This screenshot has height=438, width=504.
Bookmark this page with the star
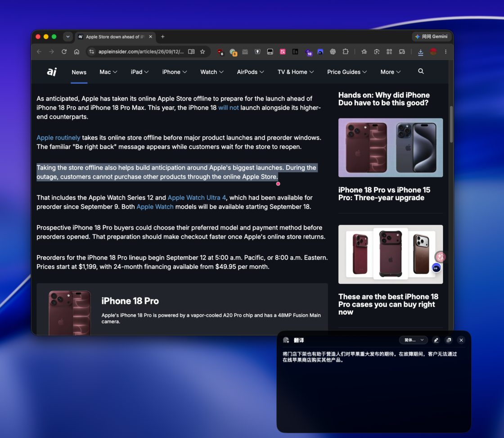(202, 51)
